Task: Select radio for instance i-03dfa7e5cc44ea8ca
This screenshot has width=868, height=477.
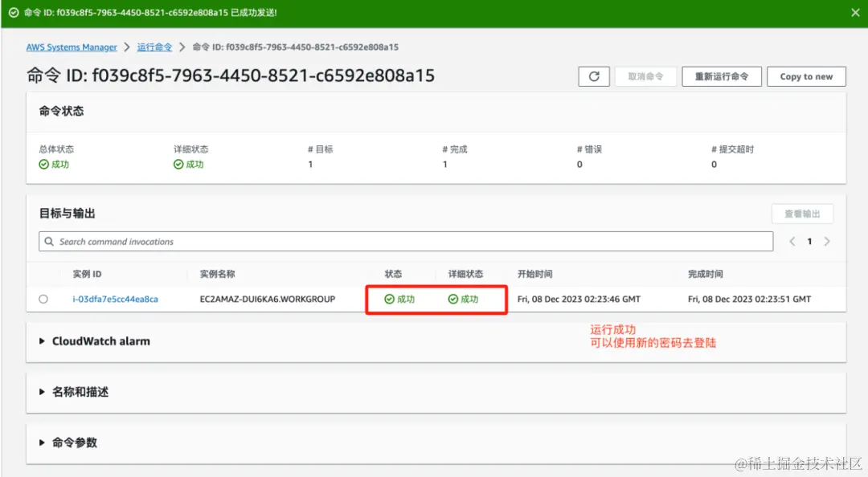Action: 43,299
